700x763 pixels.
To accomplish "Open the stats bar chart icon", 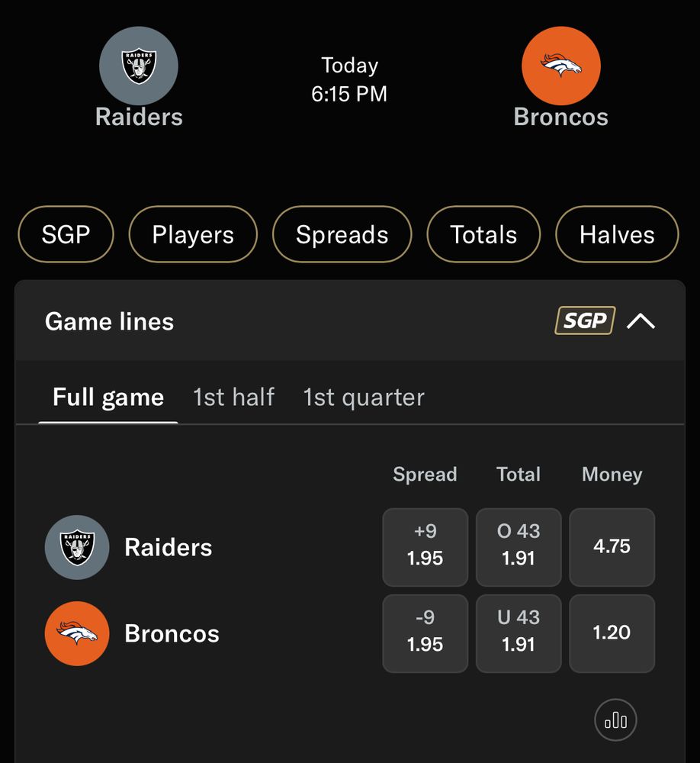I will pos(615,720).
